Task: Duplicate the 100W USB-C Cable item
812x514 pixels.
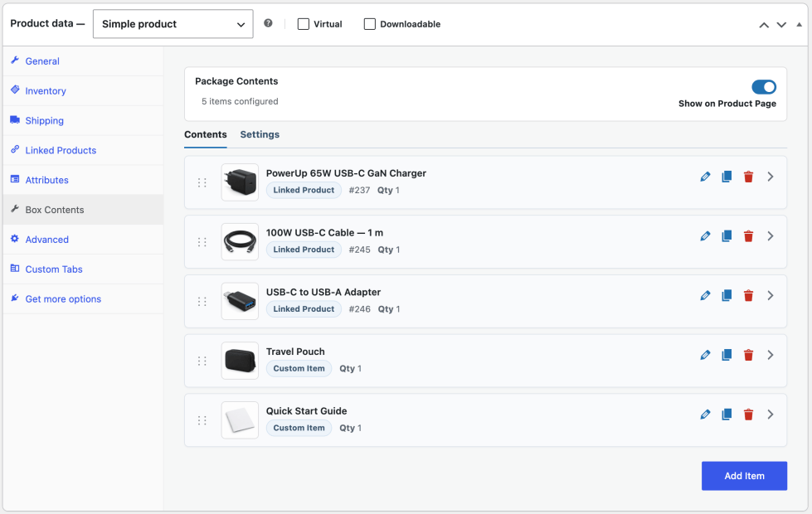Action: [727, 236]
